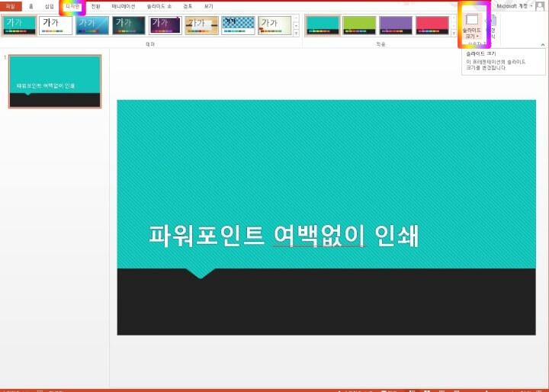Click the dark lower area of the slide
This screenshot has height=392, width=549.
coord(326,302)
